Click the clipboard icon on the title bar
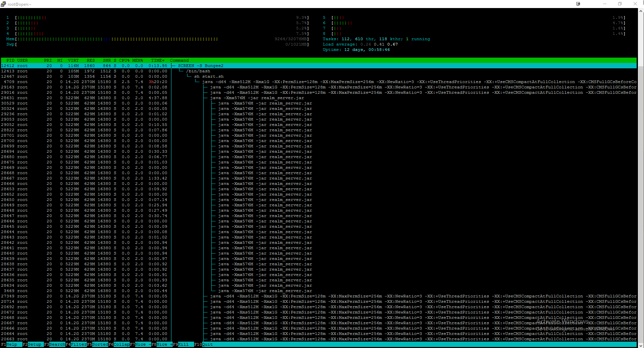Viewport: 644px width, 348px height. point(578,4)
